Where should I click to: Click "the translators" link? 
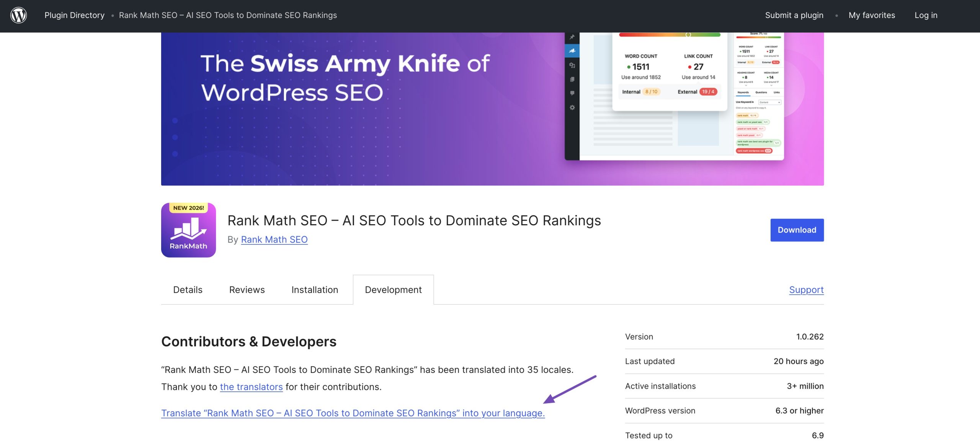click(x=251, y=387)
